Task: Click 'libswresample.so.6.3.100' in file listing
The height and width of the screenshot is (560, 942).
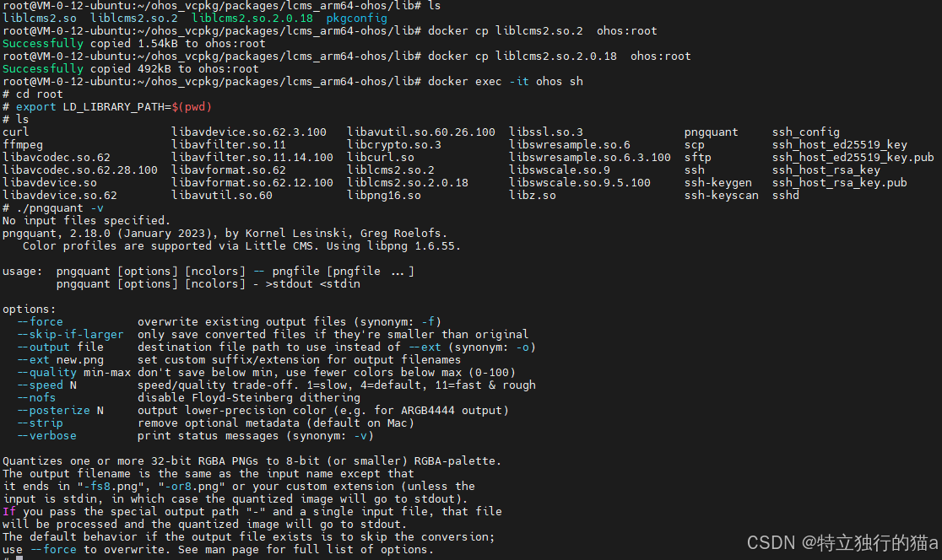Action: click(x=590, y=157)
